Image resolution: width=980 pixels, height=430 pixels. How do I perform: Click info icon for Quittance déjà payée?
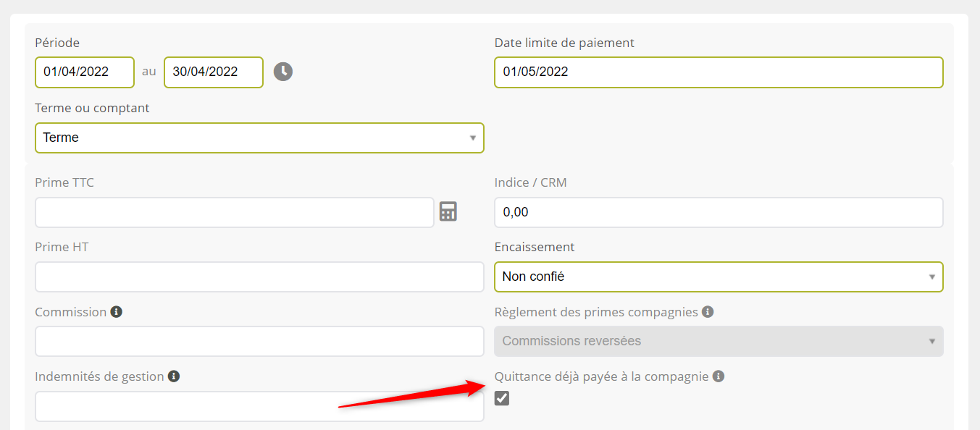click(x=718, y=376)
